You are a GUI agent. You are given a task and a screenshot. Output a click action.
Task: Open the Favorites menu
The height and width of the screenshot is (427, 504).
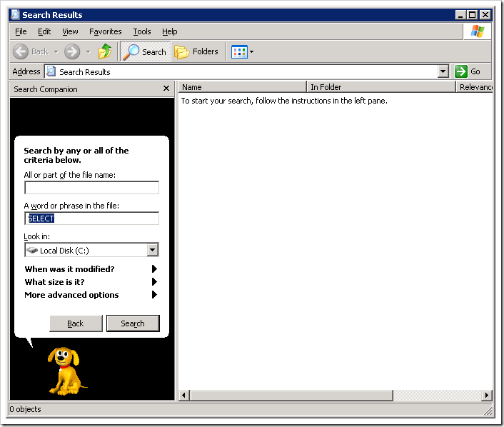(x=106, y=31)
